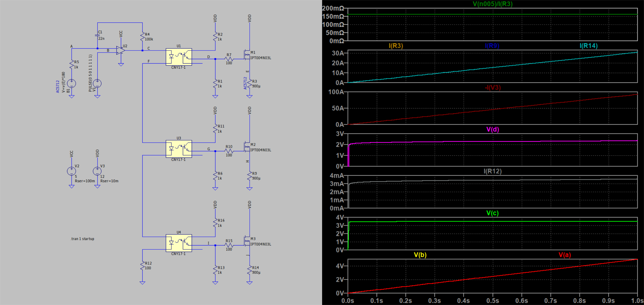Click the 200mΩ axis label
644x305 pixels.
click(x=333, y=9)
